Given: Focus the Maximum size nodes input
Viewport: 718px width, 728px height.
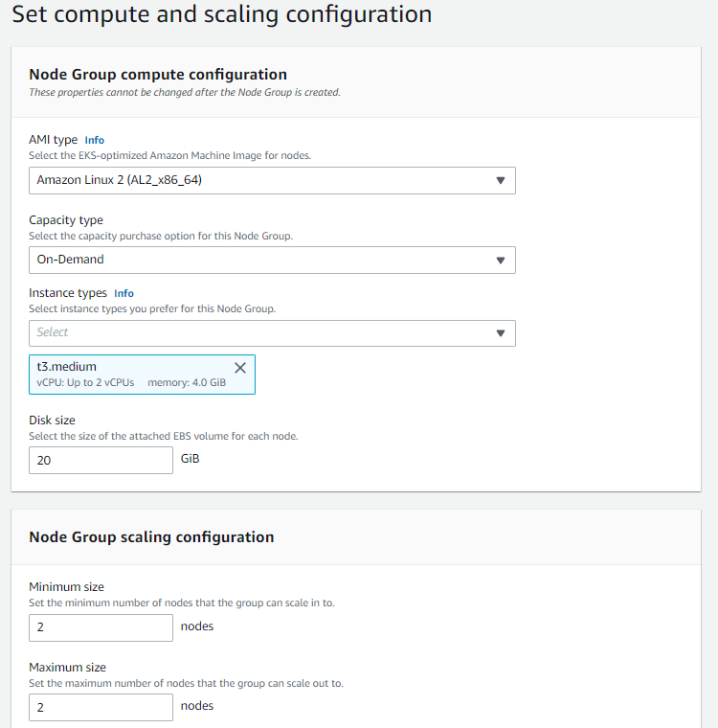Looking at the screenshot, I should coord(101,708).
